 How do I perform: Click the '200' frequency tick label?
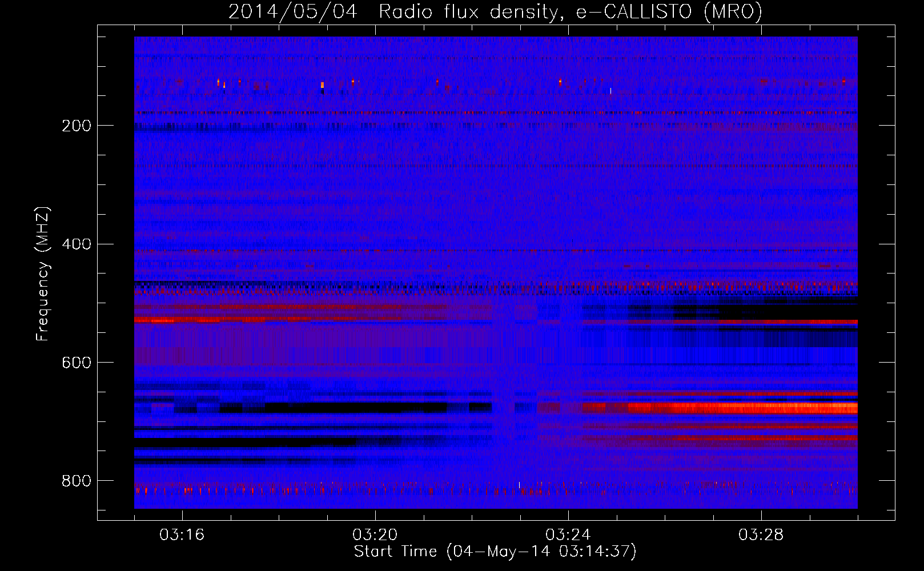click(77, 126)
